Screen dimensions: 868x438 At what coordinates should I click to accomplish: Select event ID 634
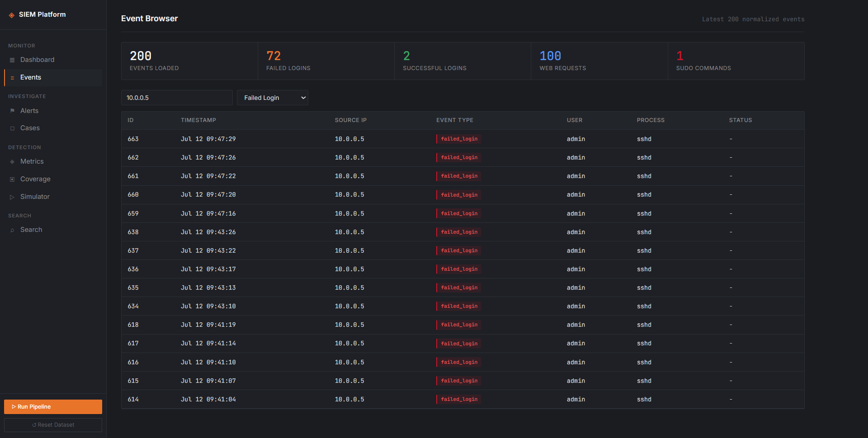click(x=133, y=306)
